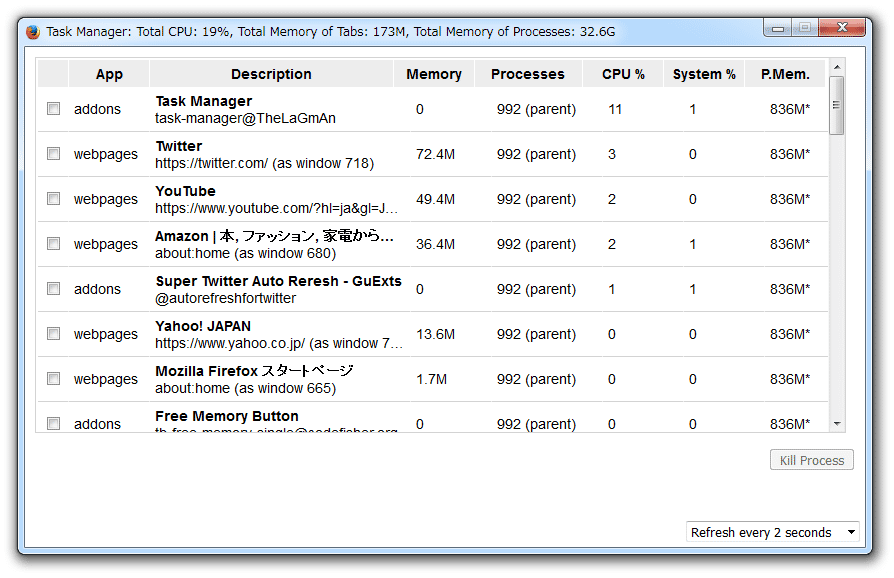Sort by the Processes column header

528,74
